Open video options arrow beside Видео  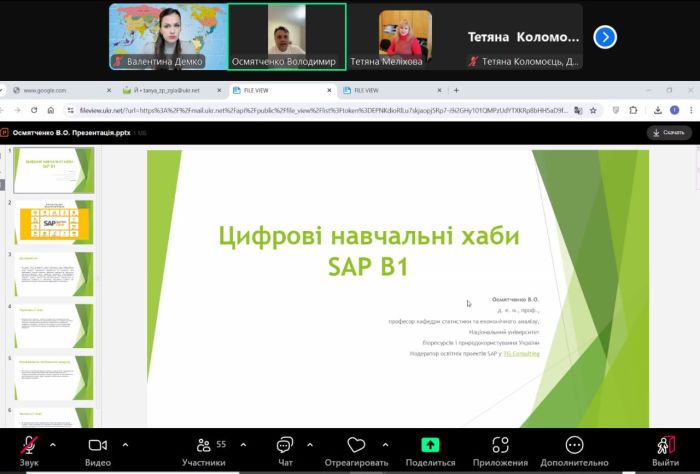click(x=125, y=445)
